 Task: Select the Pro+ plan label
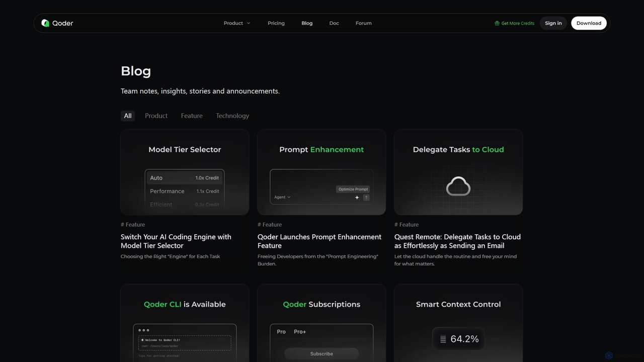pyautogui.click(x=300, y=331)
